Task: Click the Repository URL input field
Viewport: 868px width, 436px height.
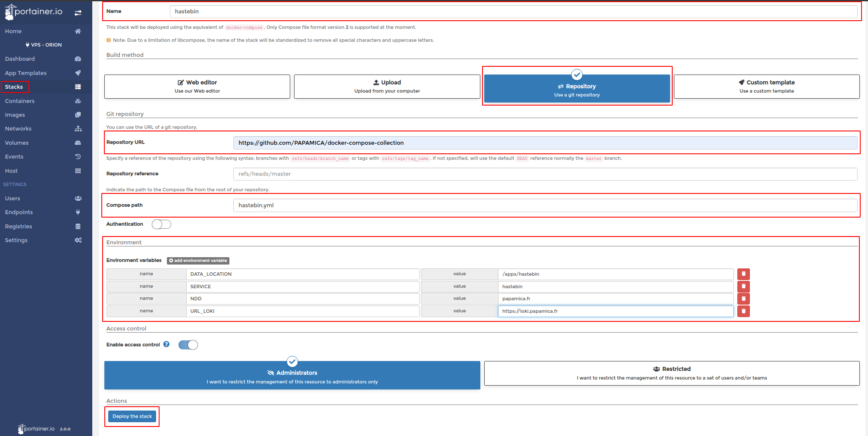Action: tap(545, 143)
